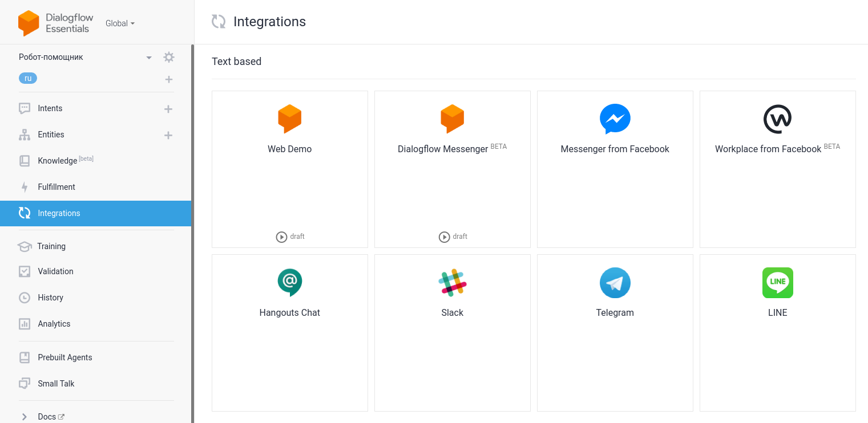The image size is (868, 423).
Task: Click the Slack card title
Action: 453,312
